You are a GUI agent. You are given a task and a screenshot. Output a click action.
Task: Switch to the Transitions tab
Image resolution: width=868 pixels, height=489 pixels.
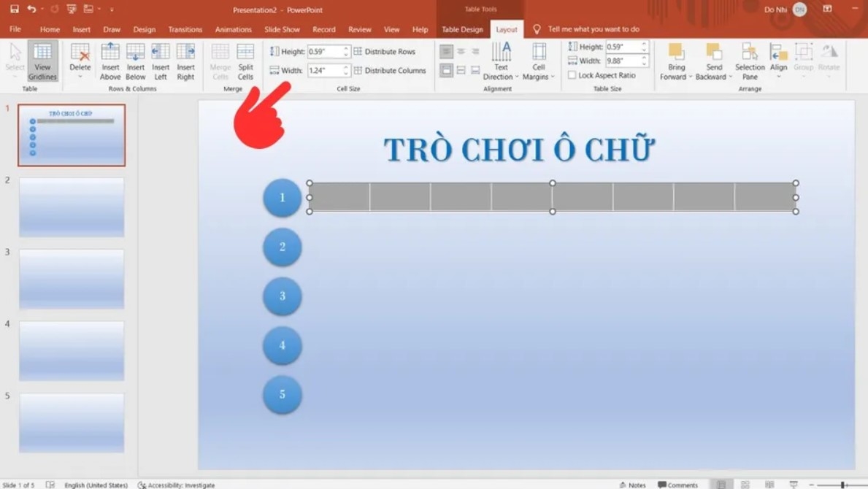185,29
